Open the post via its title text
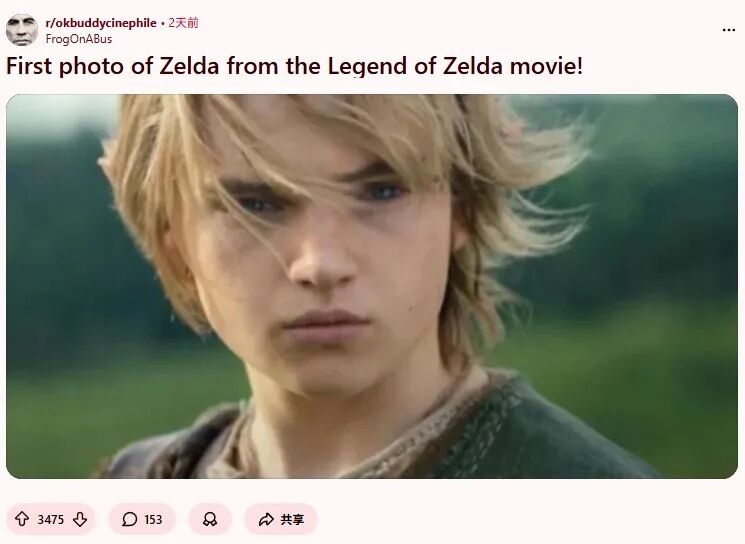The height and width of the screenshot is (544, 745). point(294,66)
